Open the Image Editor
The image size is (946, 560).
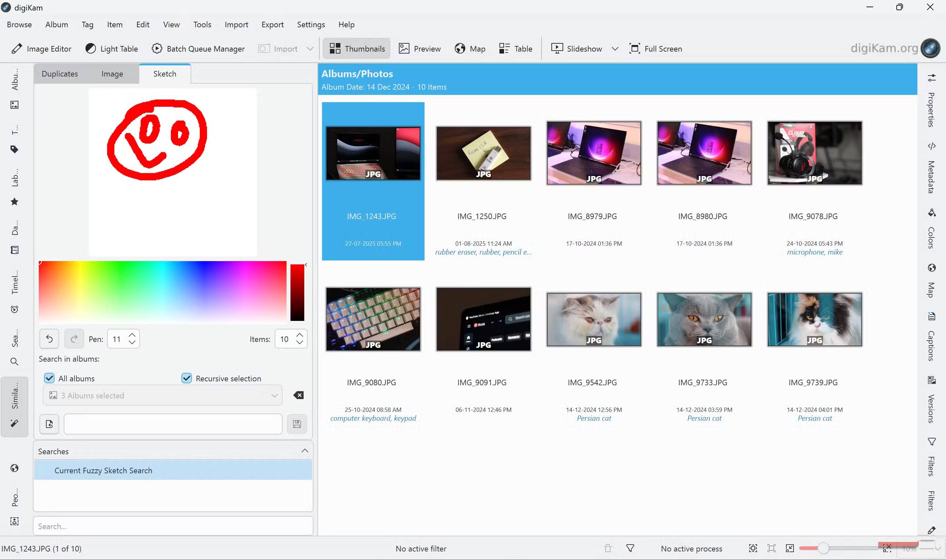[x=41, y=48]
